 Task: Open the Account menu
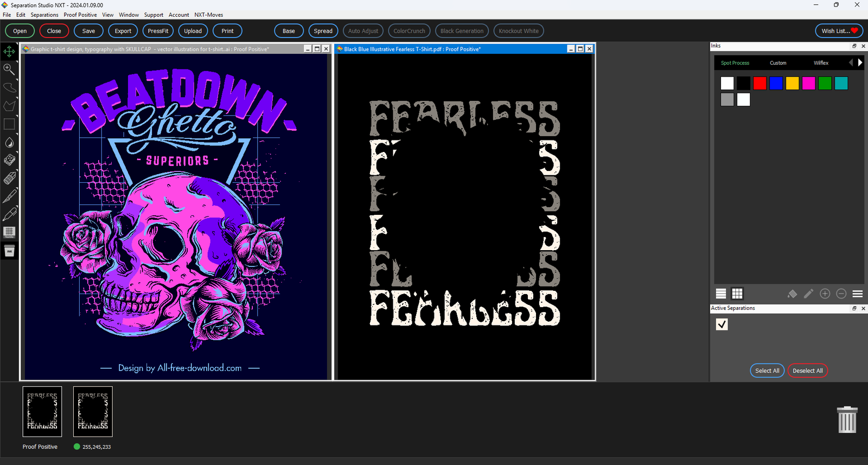pos(179,15)
